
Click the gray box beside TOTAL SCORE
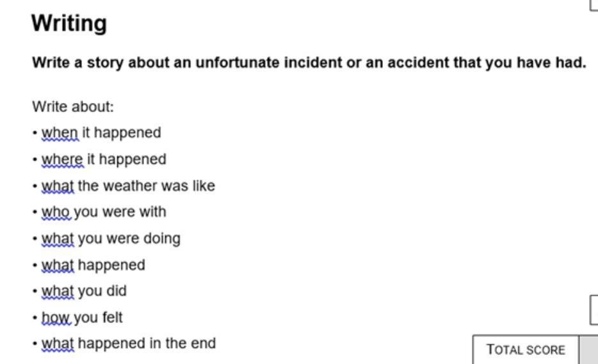pos(588,350)
